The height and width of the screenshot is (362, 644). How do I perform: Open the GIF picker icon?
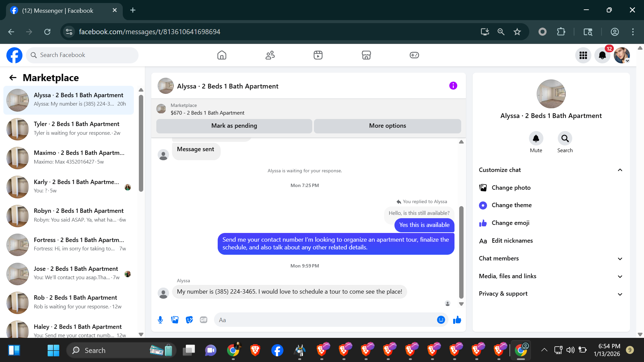pyautogui.click(x=204, y=320)
